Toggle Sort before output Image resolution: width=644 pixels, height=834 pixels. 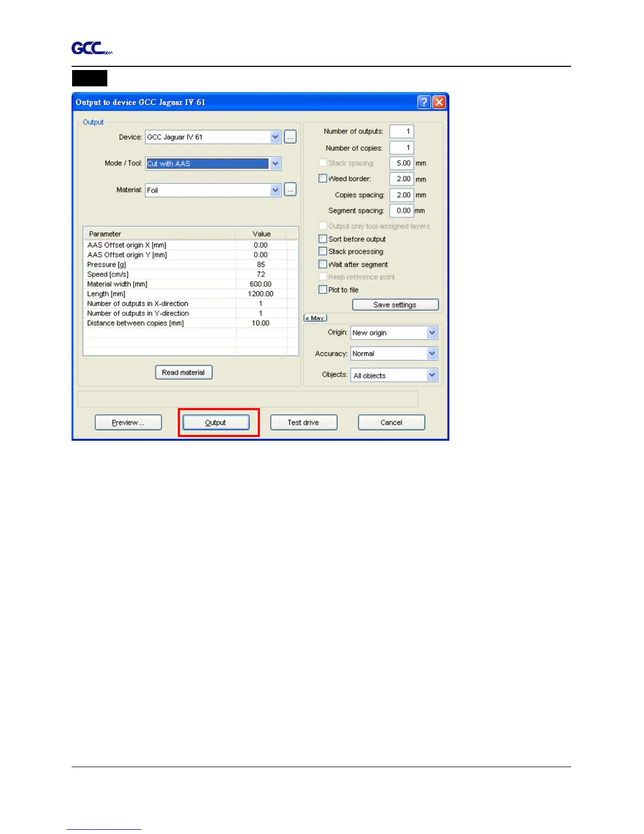point(323,239)
